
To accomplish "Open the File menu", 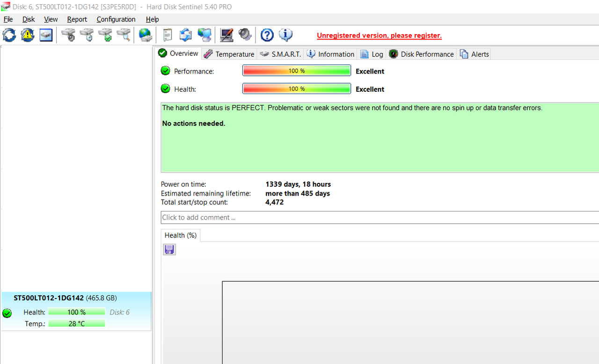I will [8, 19].
